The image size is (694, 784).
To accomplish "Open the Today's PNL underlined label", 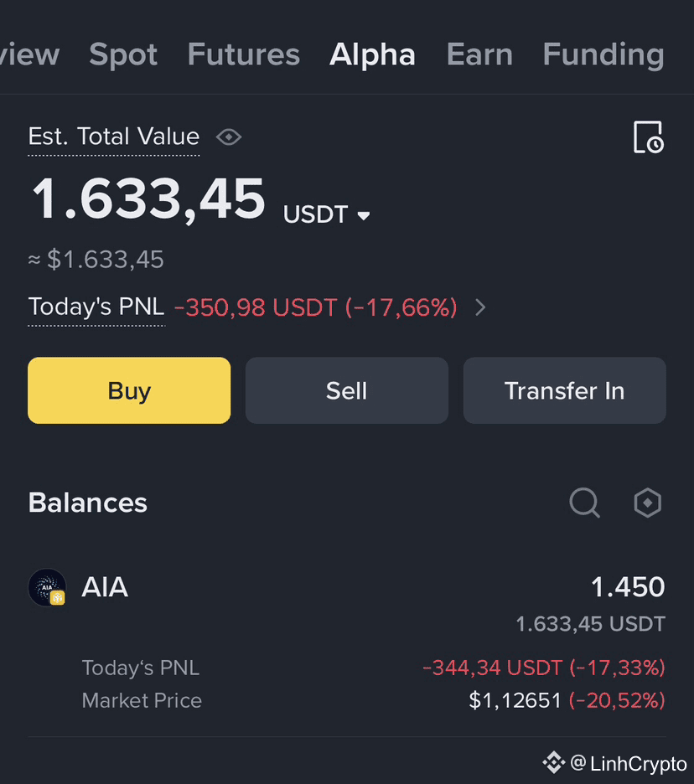I will [x=96, y=307].
